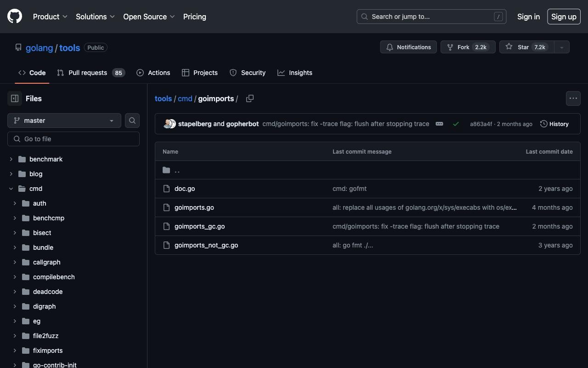
Task: Open the gopherbot author link
Action: click(x=243, y=124)
